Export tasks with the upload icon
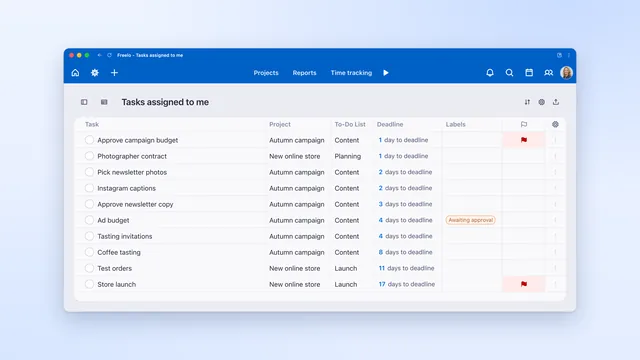This screenshot has width=640, height=360. click(556, 102)
